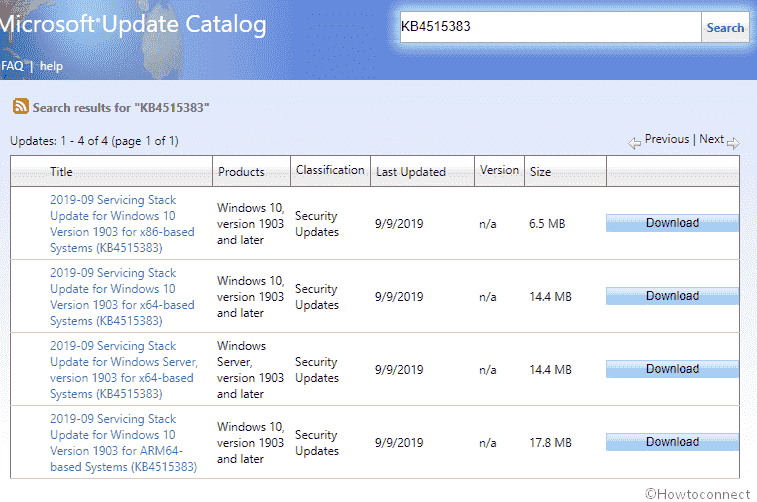Sort results by Title column header
Image resolution: width=757 pixels, height=502 pixels.
[x=61, y=172]
